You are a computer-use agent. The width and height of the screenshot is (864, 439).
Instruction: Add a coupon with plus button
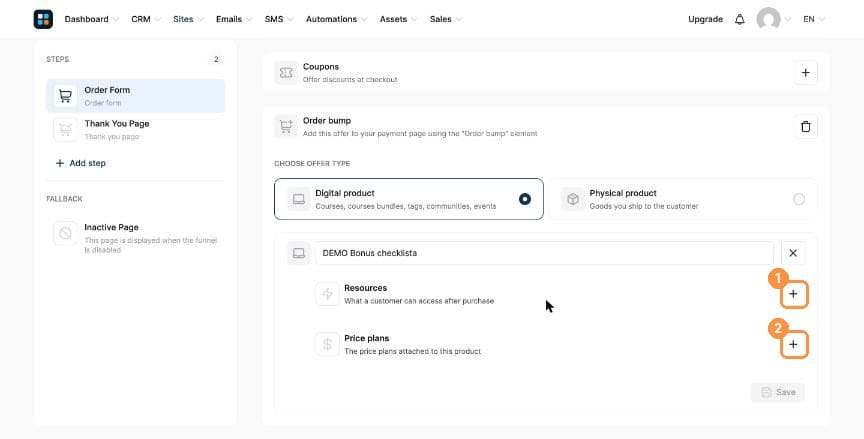tap(806, 73)
